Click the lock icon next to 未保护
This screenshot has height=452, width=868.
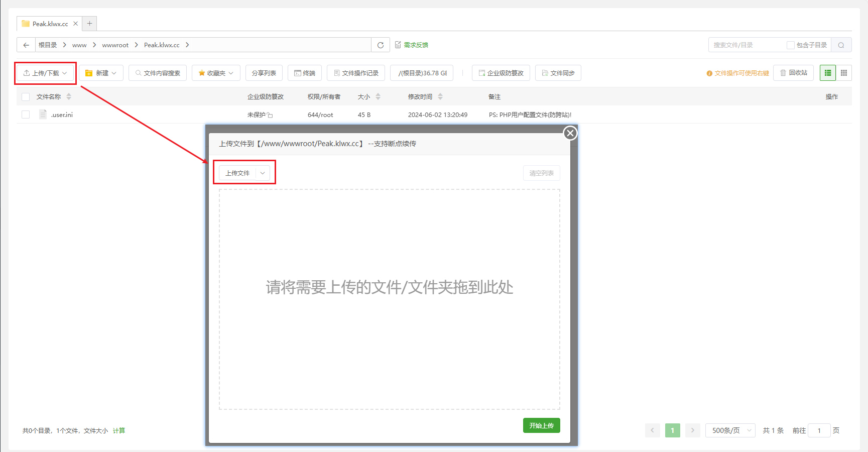[x=270, y=115]
